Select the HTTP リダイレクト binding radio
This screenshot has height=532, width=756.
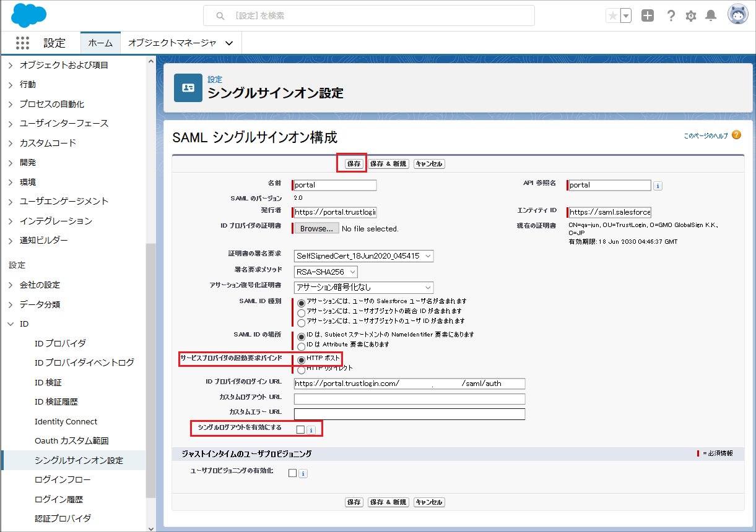[302, 370]
